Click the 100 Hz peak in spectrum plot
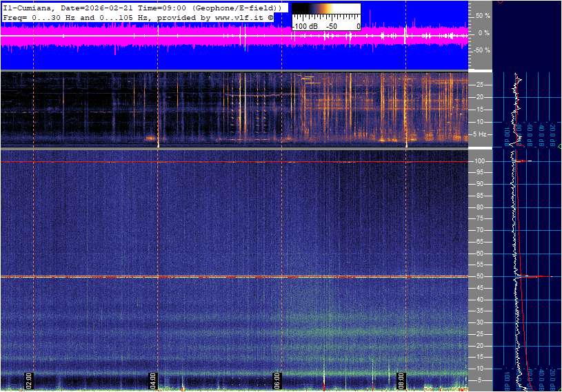This screenshot has height=392, width=562. point(523,161)
